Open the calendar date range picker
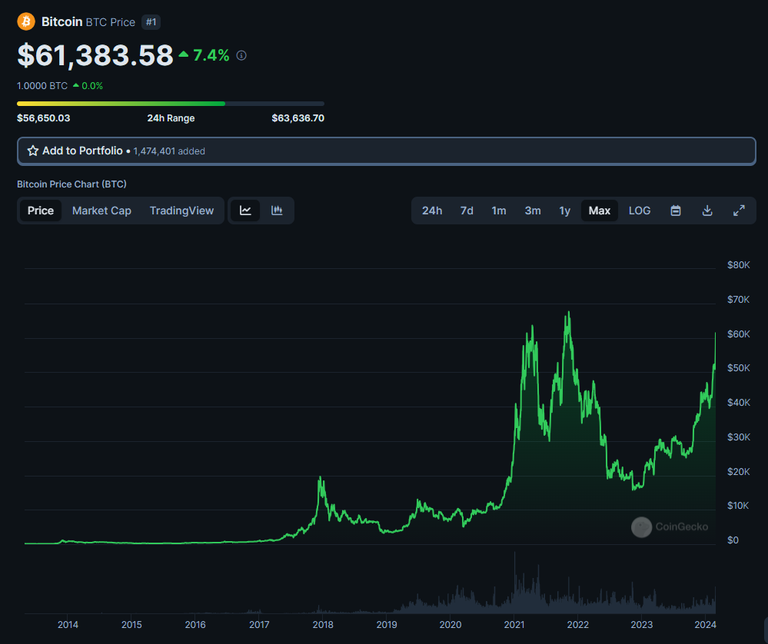 point(675,211)
